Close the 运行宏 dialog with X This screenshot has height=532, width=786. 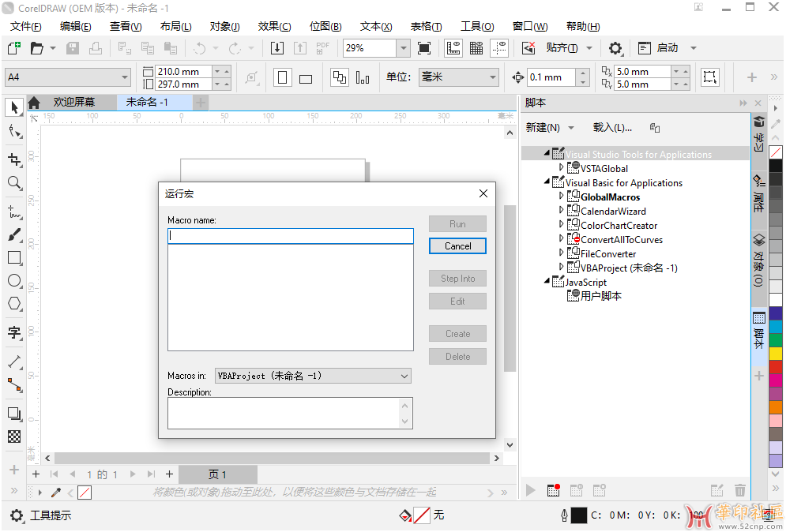tap(483, 193)
